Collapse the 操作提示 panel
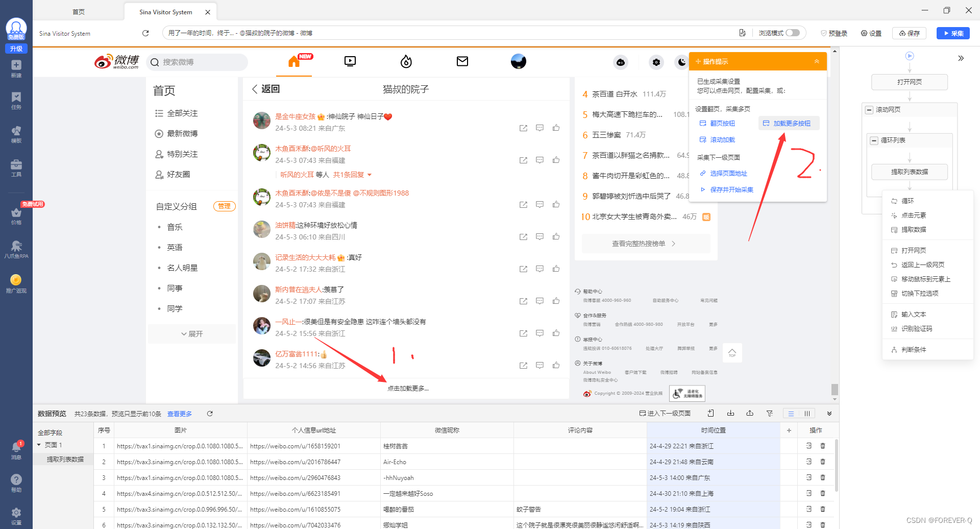980x529 pixels. pyautogui.click(x=817, y=61)
